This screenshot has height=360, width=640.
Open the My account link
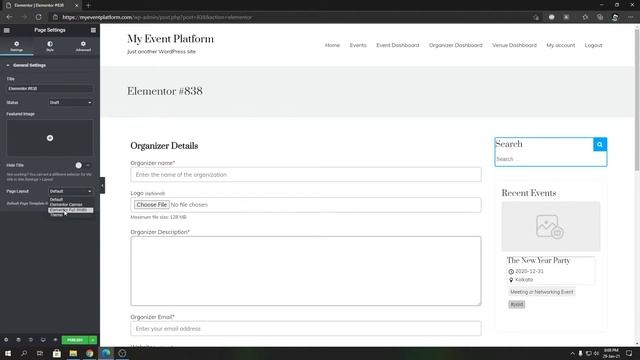pos(560,45)
